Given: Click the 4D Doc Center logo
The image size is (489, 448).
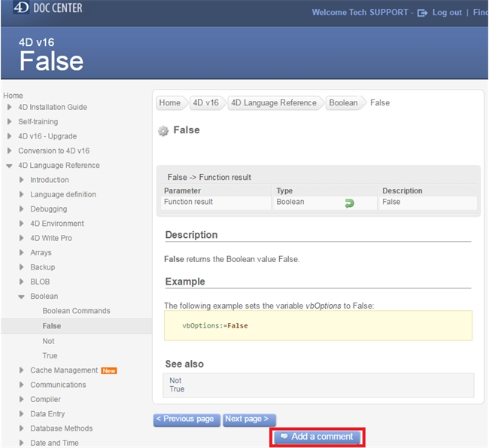Looking at the screenshot, I should click(x=46, y=9).
